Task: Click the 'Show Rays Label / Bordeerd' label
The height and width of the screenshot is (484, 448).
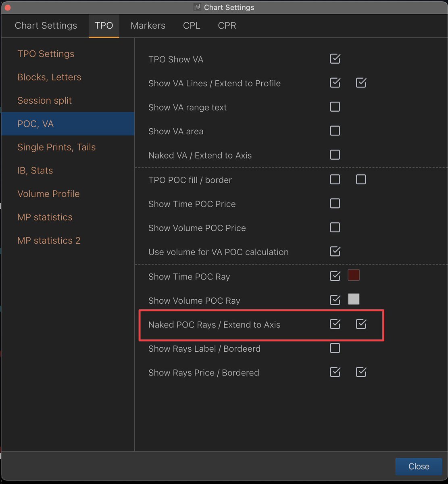Action: (x=204, y=349)
